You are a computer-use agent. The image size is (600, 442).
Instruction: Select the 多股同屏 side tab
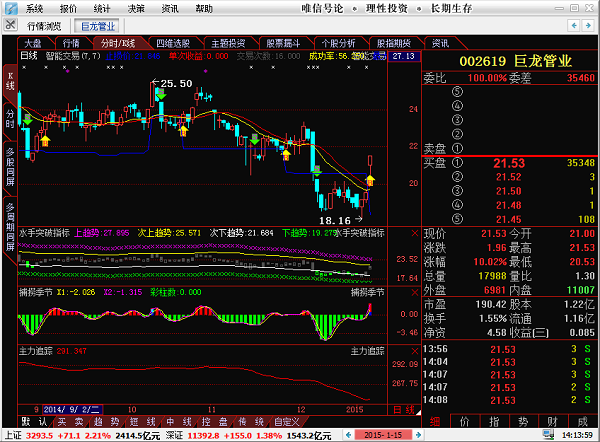[x=10, y=167]
